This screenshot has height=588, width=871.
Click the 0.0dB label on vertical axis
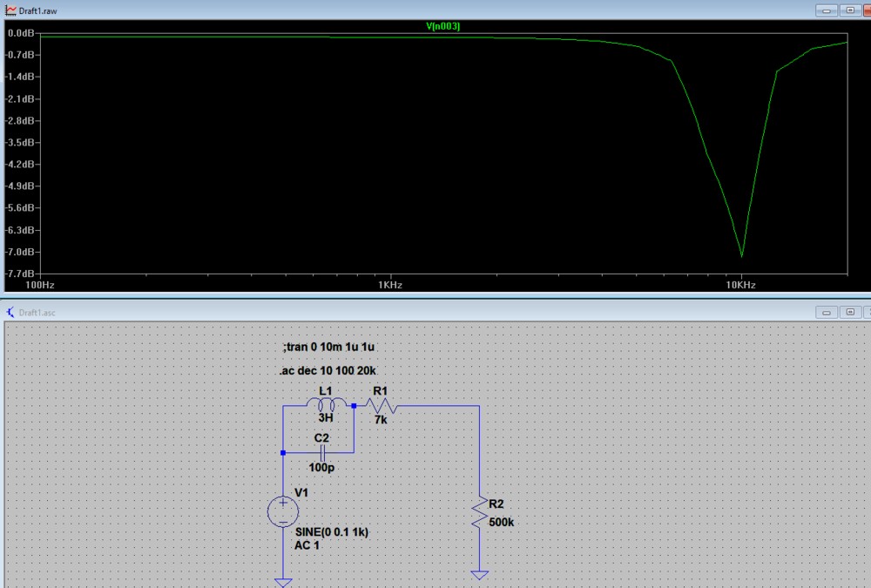coord(20,32)
